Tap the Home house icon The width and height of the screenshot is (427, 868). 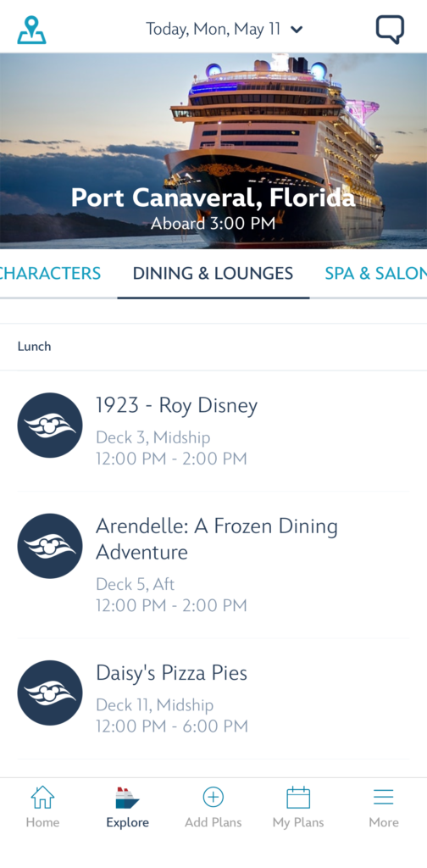[42, 798]
